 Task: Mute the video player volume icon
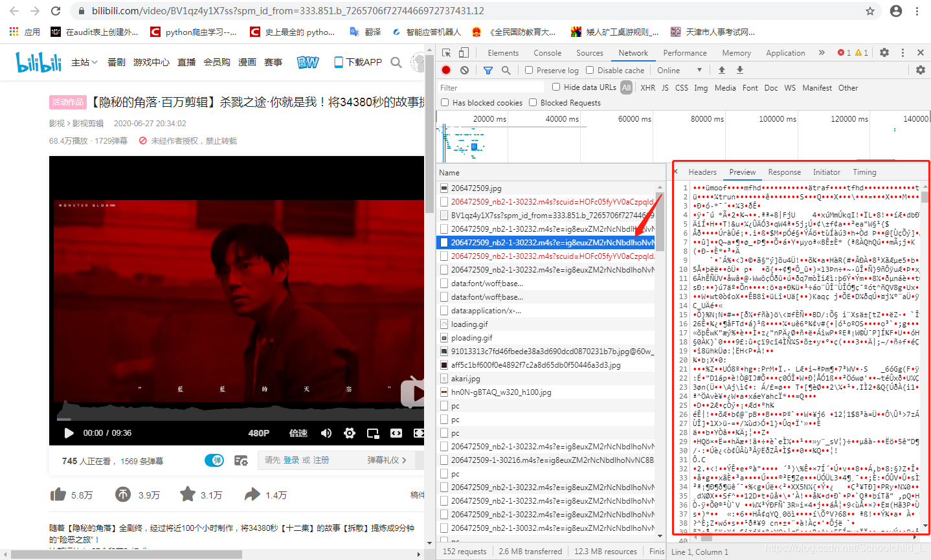(x=326, y=433)
